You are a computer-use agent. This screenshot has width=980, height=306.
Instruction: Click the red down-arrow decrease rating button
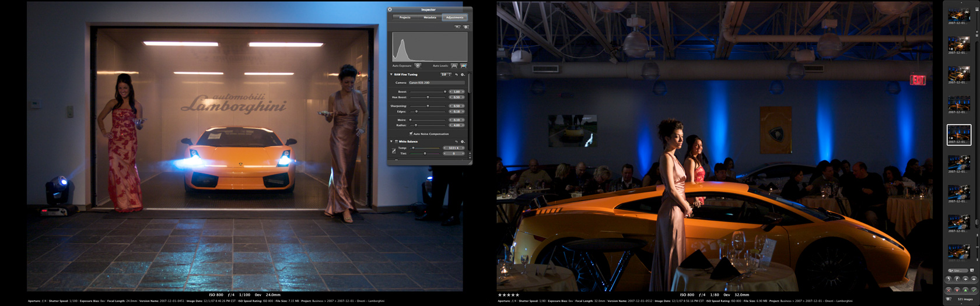click(957, 290)
